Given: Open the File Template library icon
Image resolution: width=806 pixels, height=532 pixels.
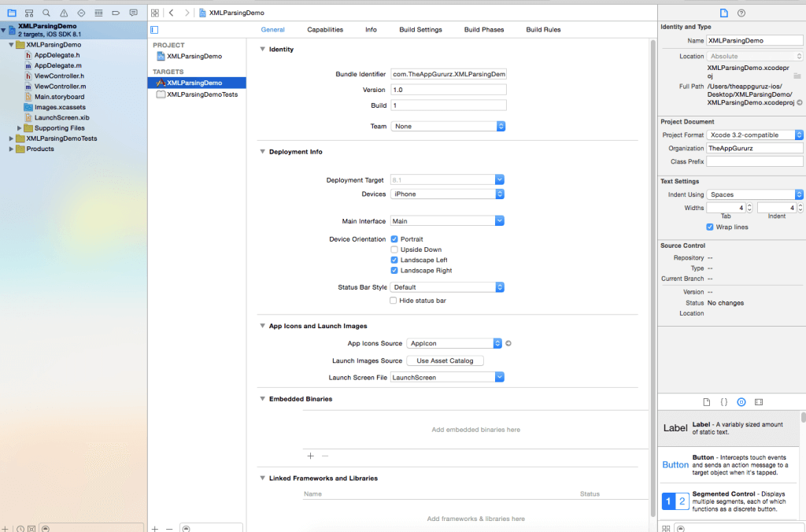Looking at the screenshot, I should pos(706,402).
